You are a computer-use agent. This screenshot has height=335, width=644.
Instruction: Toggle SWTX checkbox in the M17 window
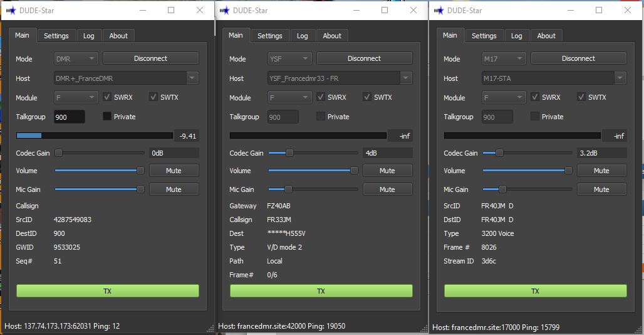[581, 97]
